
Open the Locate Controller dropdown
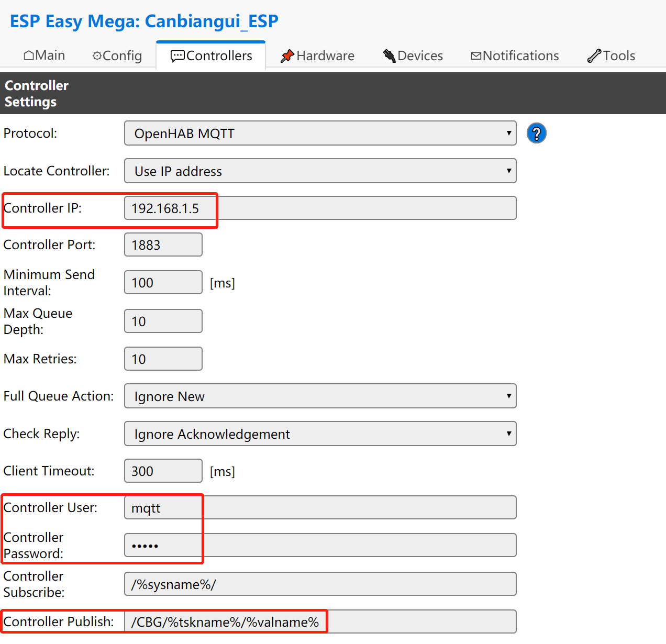[x=320, y=171]
